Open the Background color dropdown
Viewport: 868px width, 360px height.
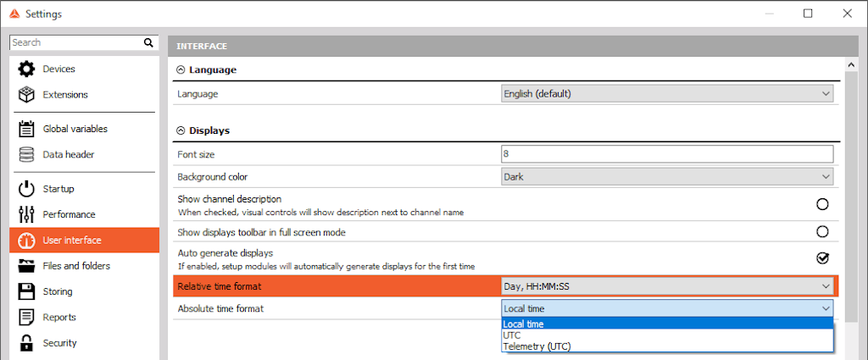pos(667,177)
